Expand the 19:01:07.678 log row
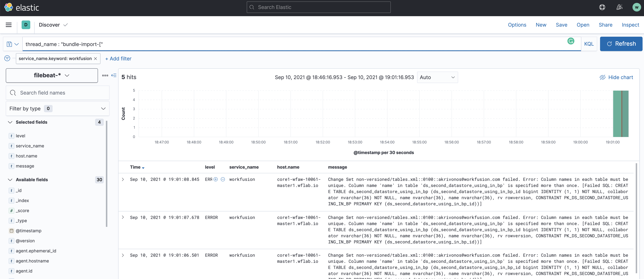 pyautogui.click(x=123, y=217)
